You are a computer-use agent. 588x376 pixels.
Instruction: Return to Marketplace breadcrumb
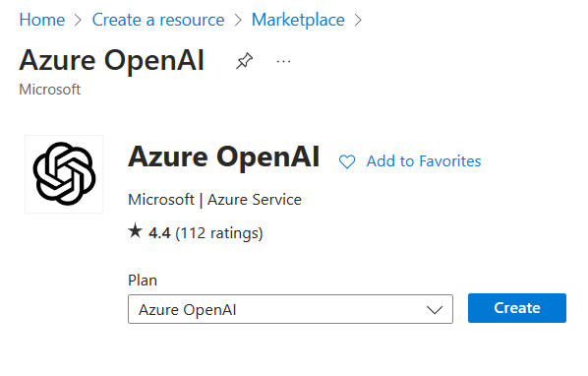point(298,20)
